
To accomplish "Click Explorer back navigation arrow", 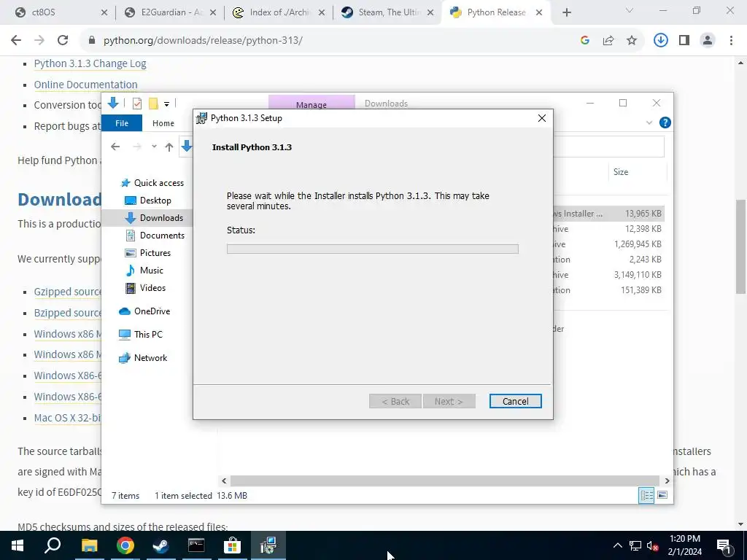I will [115, 147].
